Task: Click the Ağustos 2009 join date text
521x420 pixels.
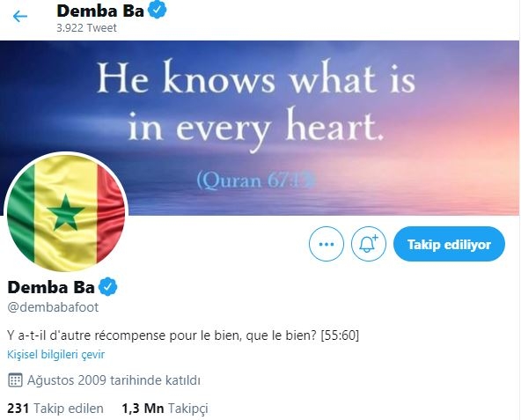Action: tap(114, 380)
